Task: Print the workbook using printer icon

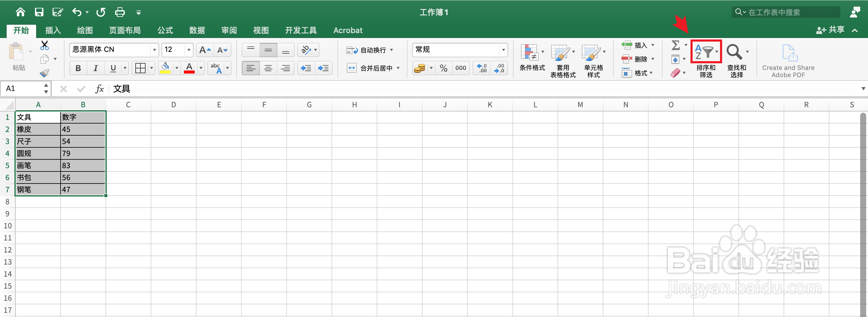Action: click(x=120, y=12)
